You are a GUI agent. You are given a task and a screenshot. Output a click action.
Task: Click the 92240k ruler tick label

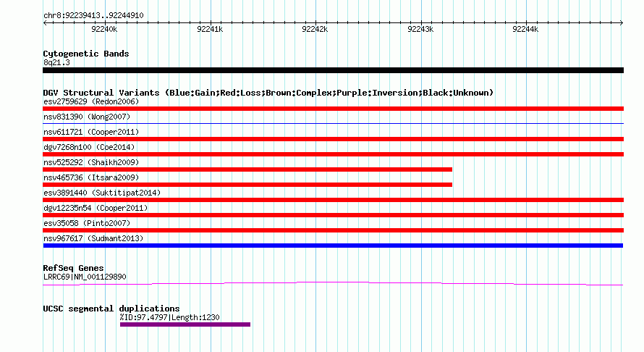click(x=104, y=29)
